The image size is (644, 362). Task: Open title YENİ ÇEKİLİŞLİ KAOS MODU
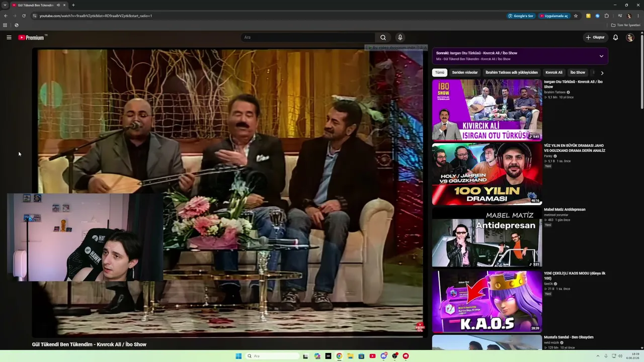point(575,276)
